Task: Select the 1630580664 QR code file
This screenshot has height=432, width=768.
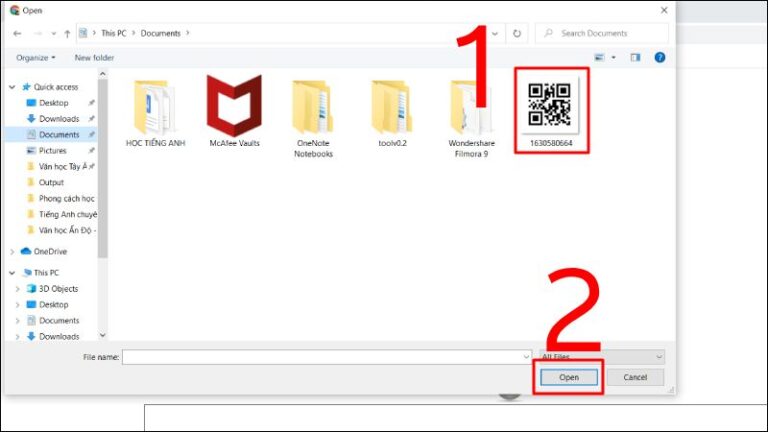Action: [551, 112]
